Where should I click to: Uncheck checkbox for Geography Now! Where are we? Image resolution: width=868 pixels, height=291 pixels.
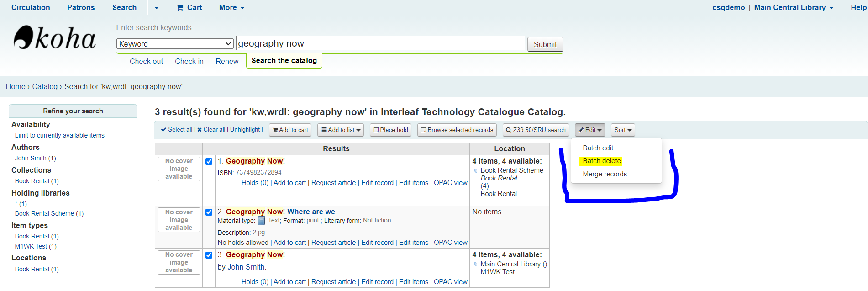coord(209,212)
